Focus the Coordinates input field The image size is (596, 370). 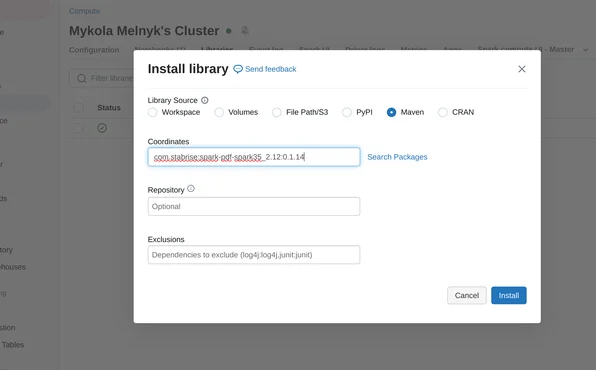(x=254, y=157)
